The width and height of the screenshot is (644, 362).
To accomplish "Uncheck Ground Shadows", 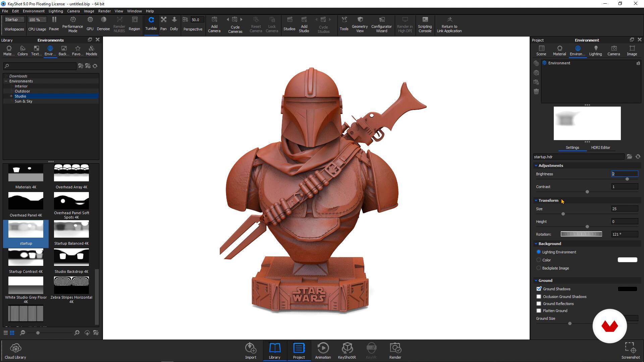I will point(539,289).
